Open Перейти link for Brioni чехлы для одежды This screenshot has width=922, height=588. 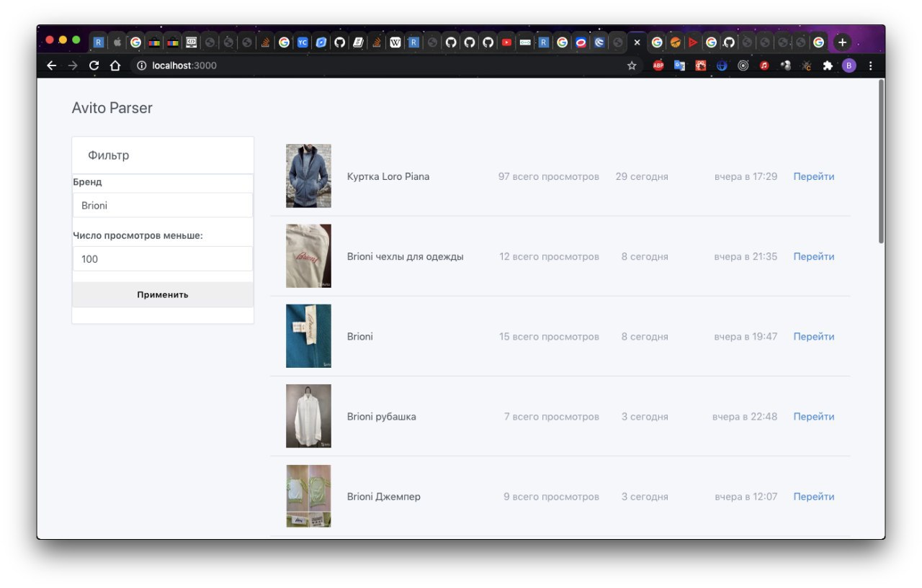(814, 256)
